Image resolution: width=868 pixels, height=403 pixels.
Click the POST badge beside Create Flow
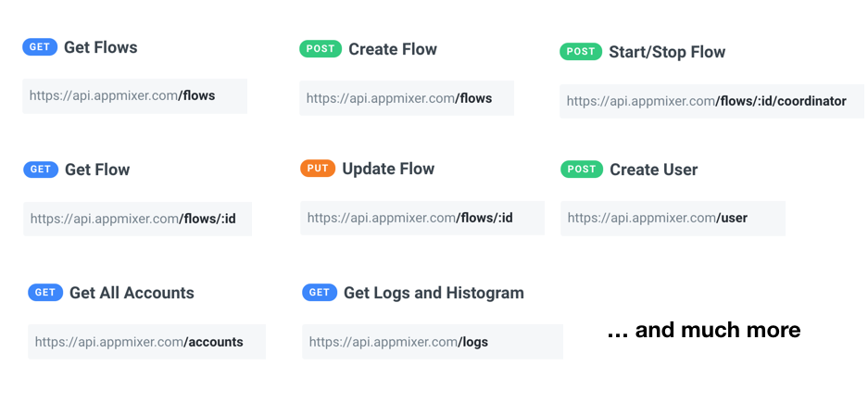[x=321, y=49]
